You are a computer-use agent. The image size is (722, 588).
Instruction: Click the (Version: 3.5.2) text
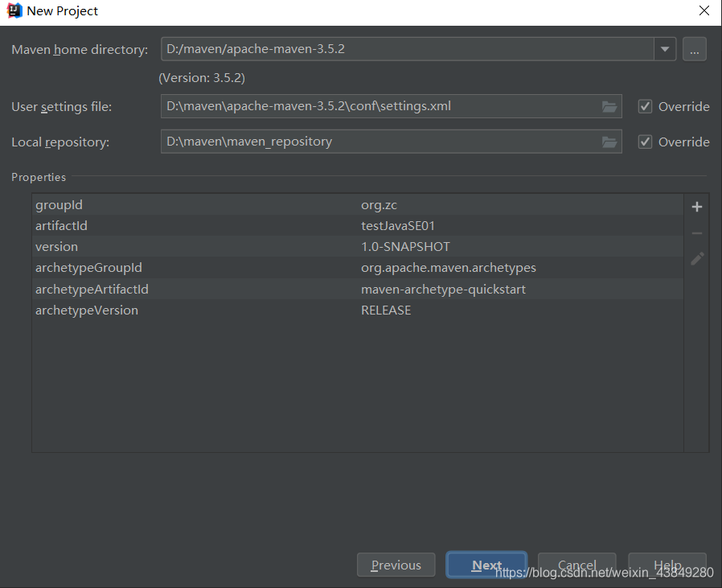point(202,78)
